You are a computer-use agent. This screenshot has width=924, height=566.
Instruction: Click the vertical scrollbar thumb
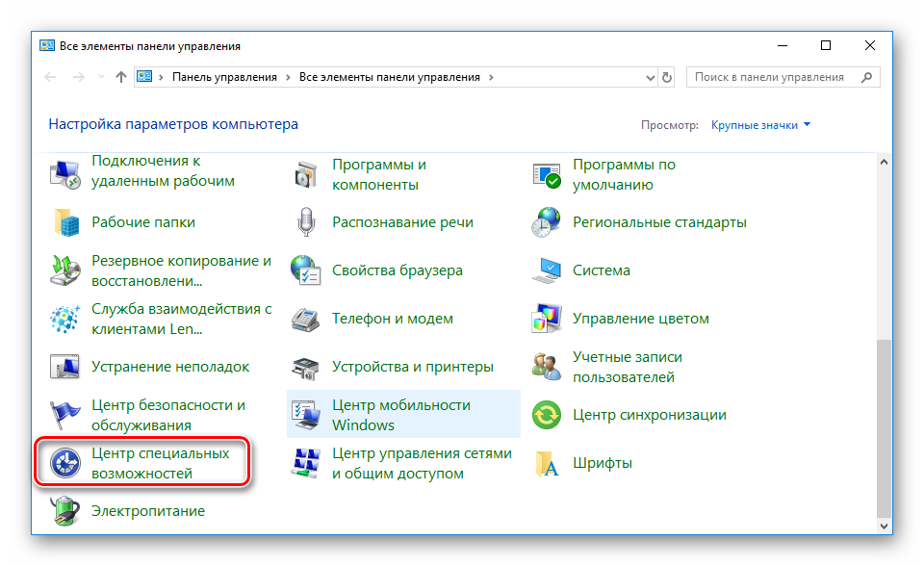point(884,428)
